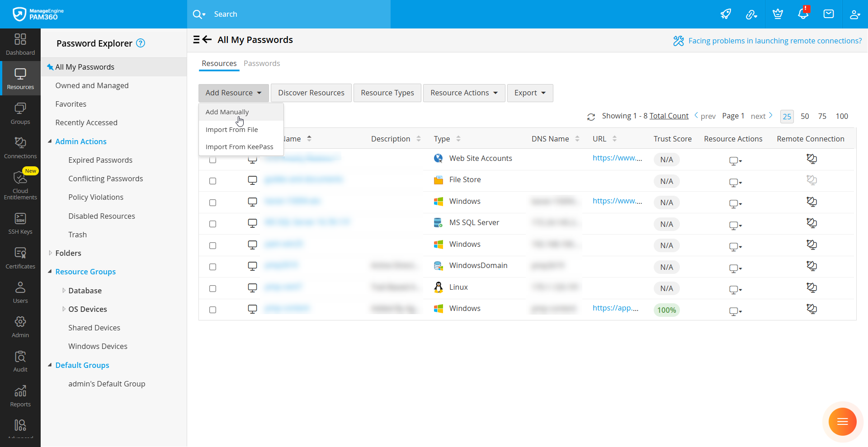This screenshot has width=868, height=447.
Task: Choose Import From KeePass menu option
Action: 239,147
